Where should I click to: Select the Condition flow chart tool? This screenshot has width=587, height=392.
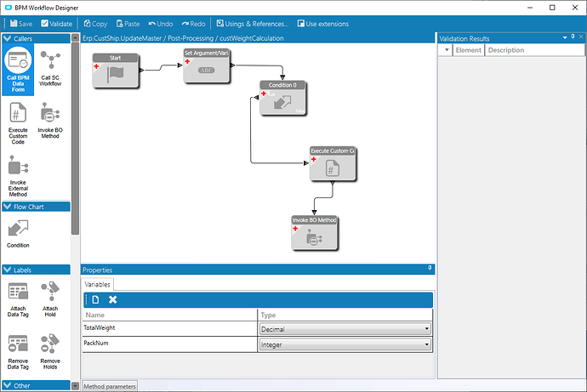pos(18,233)
